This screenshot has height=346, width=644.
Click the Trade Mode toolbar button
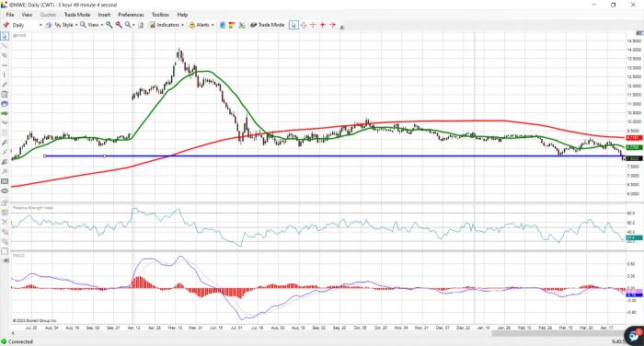(x=268, y=25)
